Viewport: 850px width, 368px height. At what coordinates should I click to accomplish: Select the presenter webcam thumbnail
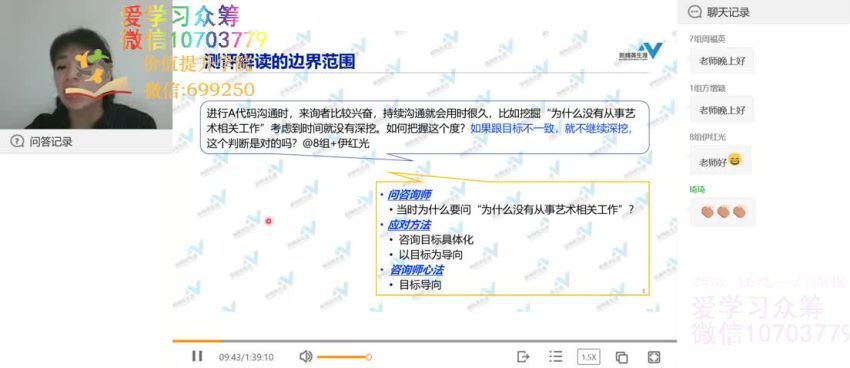[86, 65]
